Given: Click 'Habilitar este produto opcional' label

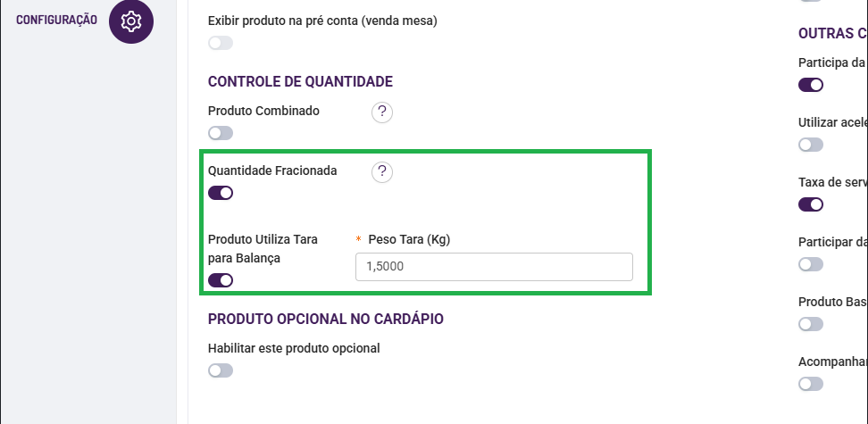Looking at the screenshot, I should pyautogui.click(x=294, y=348).
